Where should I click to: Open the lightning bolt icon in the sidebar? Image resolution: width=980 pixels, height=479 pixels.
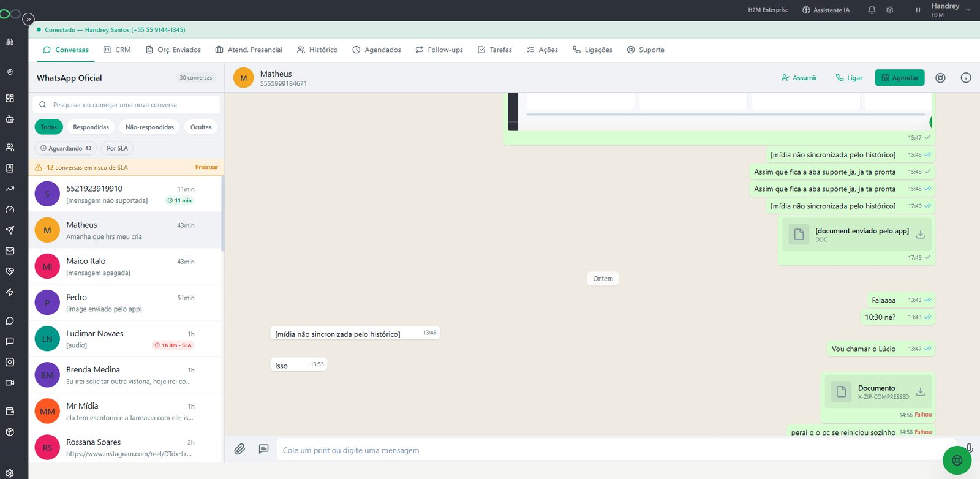(x=10, y=292)
